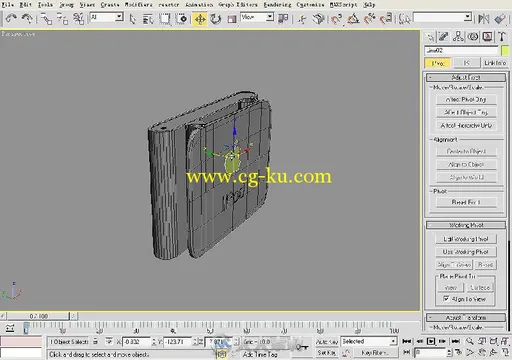
Task: Open the selection filter All dropdown
Action: [106, 17]
